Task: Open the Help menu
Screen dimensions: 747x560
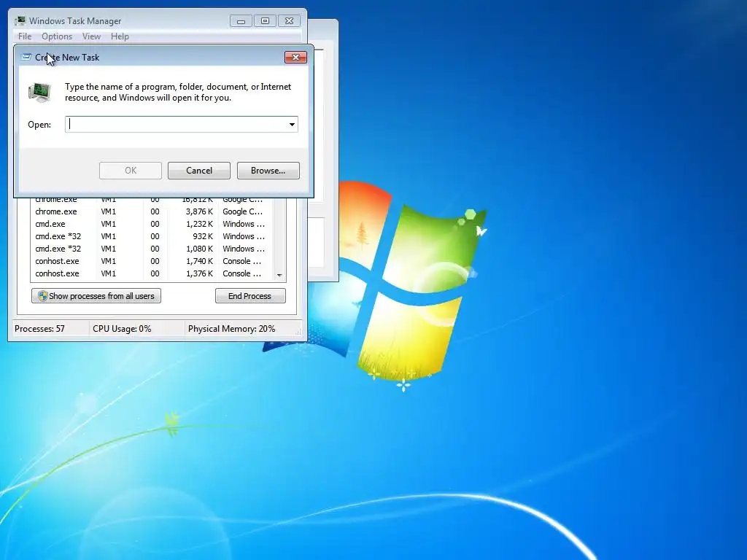Action: click(x=120, y=36)
